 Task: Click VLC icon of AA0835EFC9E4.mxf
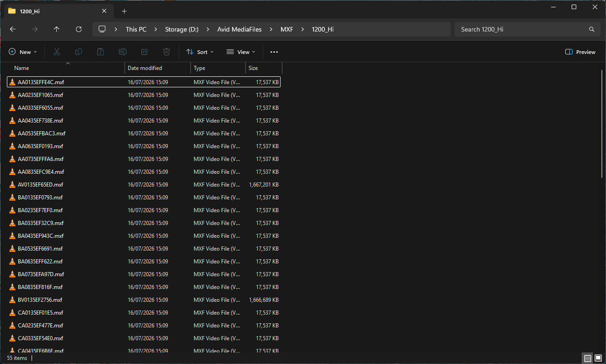(x=12, y=172)
